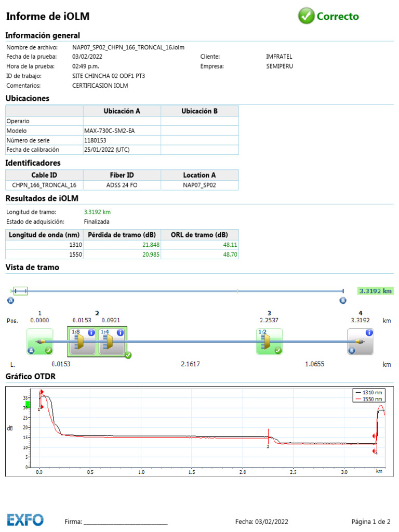Click the segment length 1.0655

point(314,364)
